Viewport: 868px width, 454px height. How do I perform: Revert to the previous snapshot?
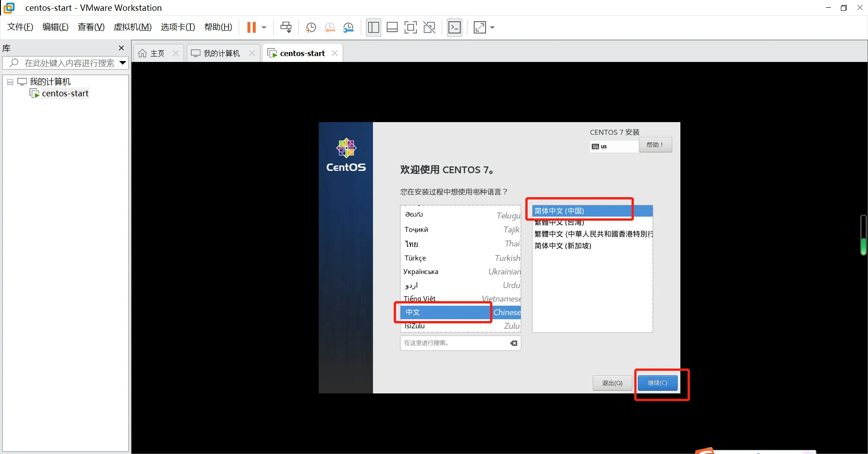pos(330,28)
